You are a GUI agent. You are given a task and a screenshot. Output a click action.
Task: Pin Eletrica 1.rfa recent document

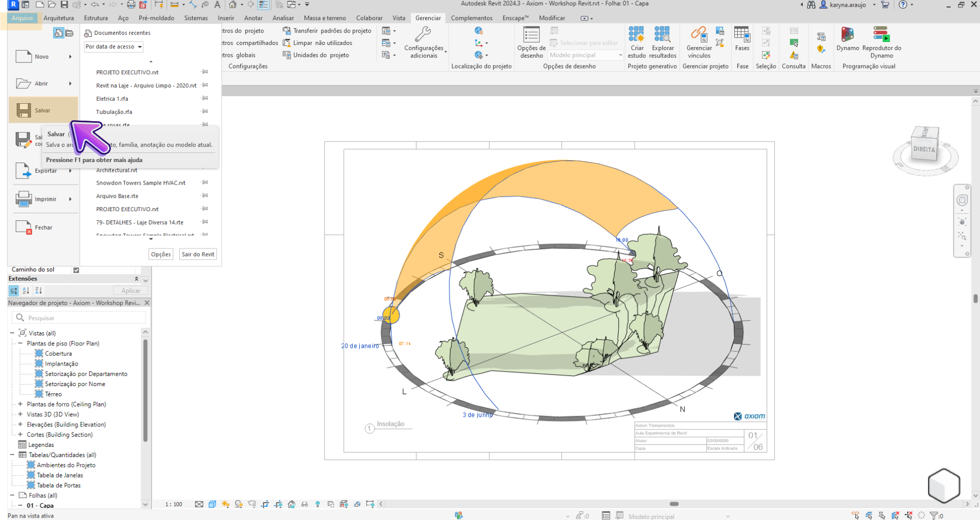[x=205, y=98]
